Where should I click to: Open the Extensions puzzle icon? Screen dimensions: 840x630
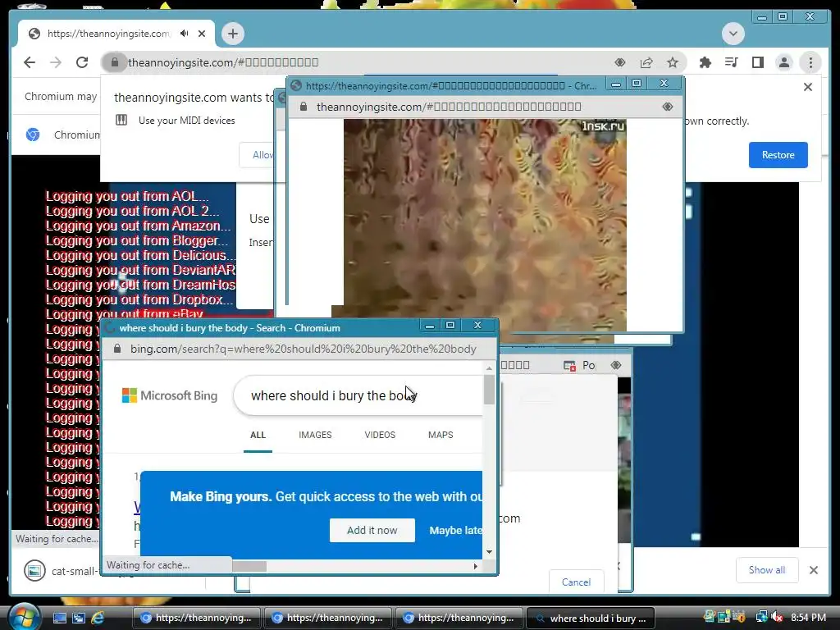705,62
